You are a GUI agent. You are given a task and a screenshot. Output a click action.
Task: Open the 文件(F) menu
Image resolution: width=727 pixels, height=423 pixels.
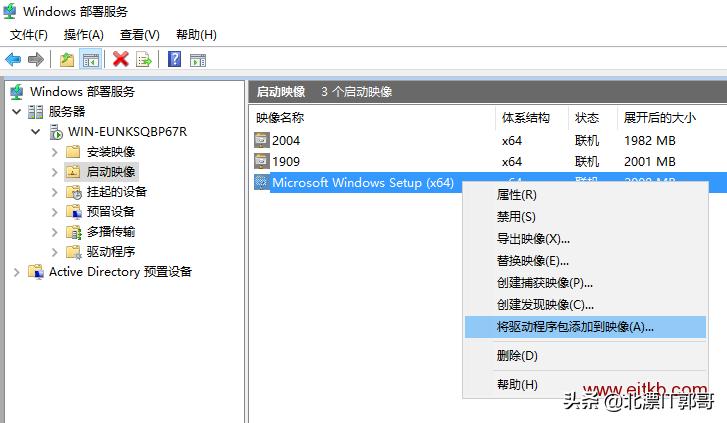tap(29, 35)
